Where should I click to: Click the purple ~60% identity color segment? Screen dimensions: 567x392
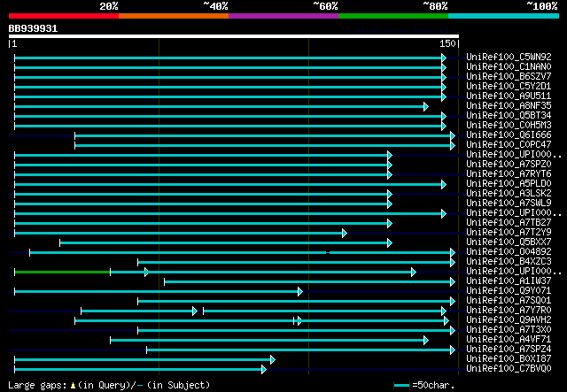(x=283, y=16)
